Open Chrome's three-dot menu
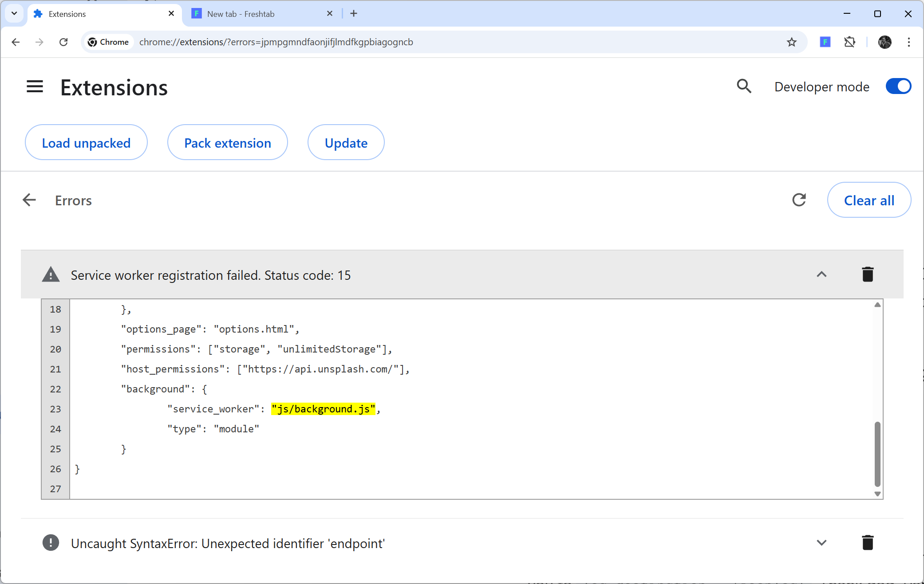The width and height of the screenshot is (924, 584). coord(908,42)
